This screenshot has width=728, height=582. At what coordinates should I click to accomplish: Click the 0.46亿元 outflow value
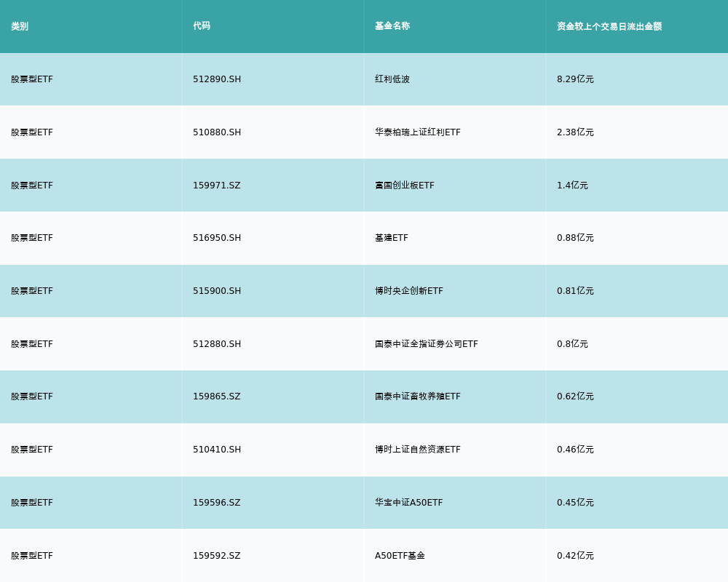pos(575,450)
